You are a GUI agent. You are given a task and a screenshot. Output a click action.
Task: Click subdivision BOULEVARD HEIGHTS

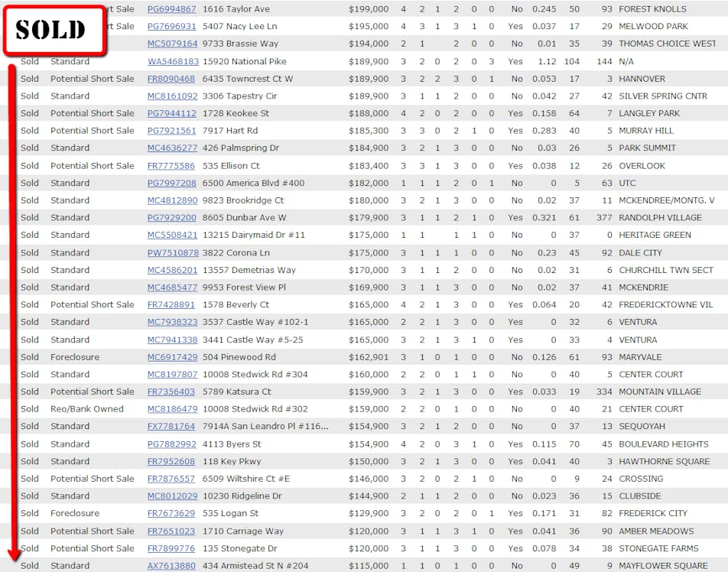[664, 444]
